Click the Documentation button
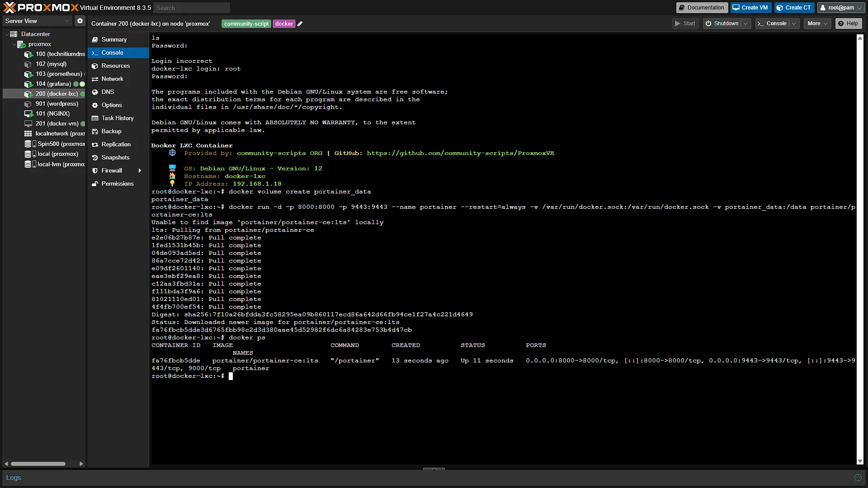The width and height of the screenshot is (868, 488). coord(702,8)
